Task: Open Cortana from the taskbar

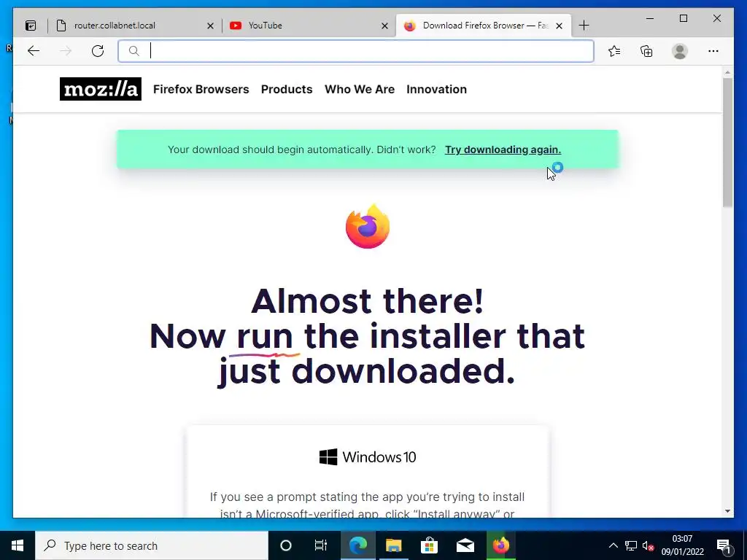Action: pyautogui.click(x=286, y=545)
